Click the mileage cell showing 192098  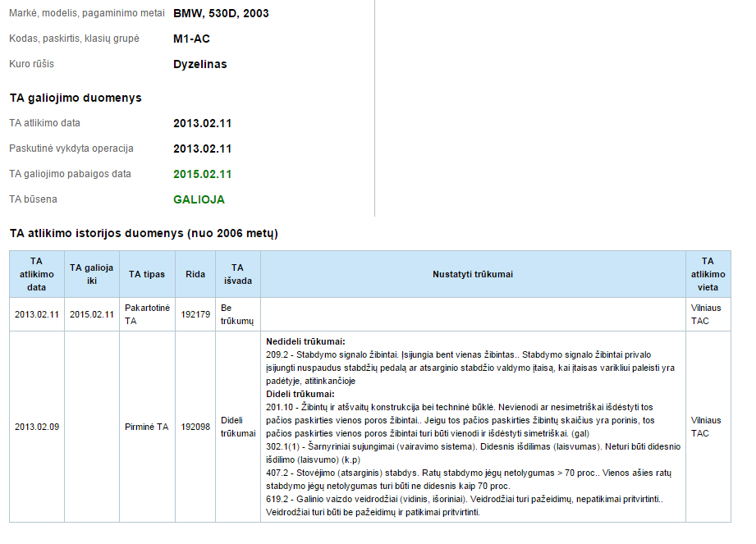tap(195, 427)
